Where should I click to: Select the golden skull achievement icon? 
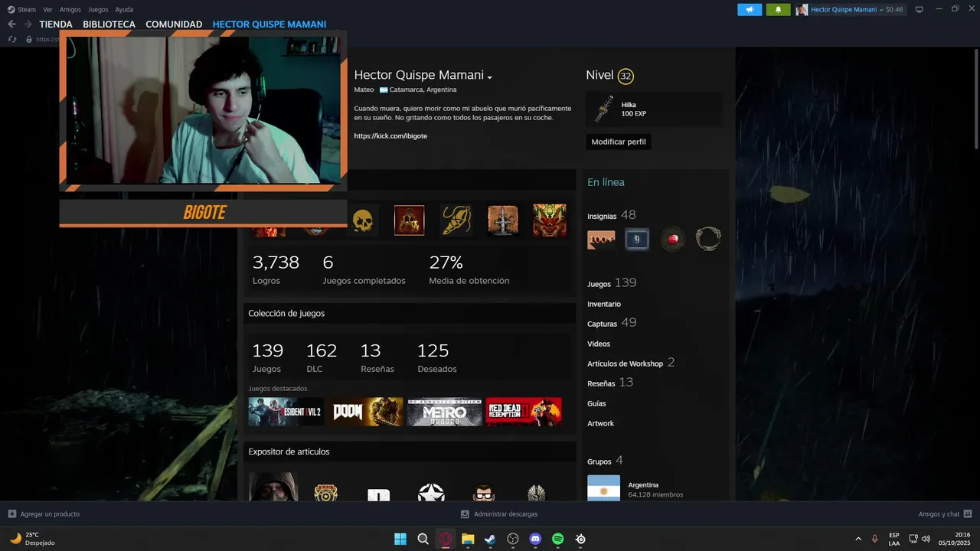(362, 221)
